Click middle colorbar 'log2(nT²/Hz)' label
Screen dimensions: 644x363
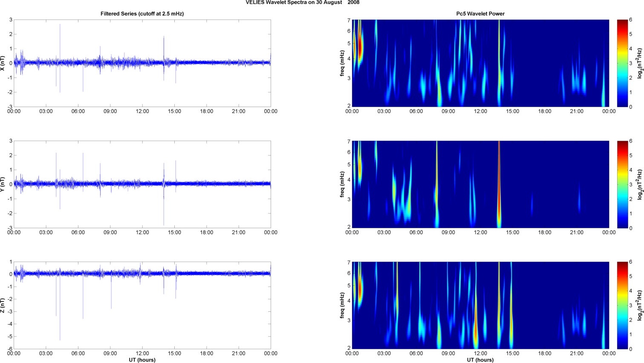coord(639,184)
